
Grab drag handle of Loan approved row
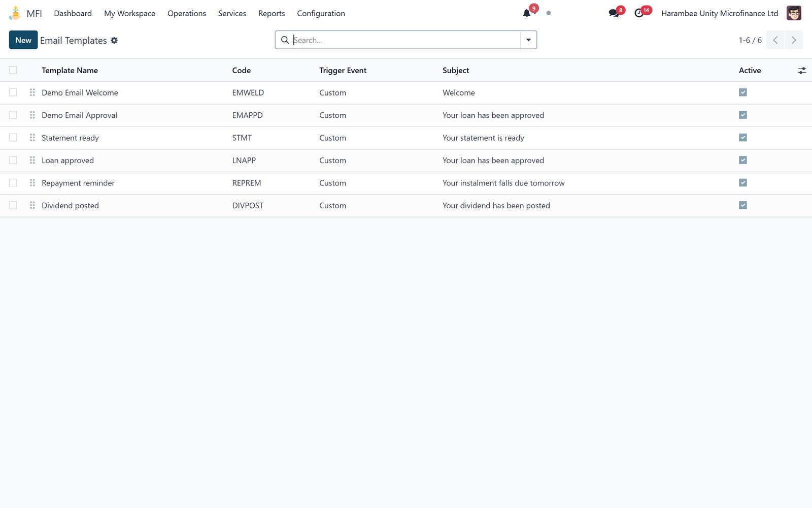click(x=32, y=160)
